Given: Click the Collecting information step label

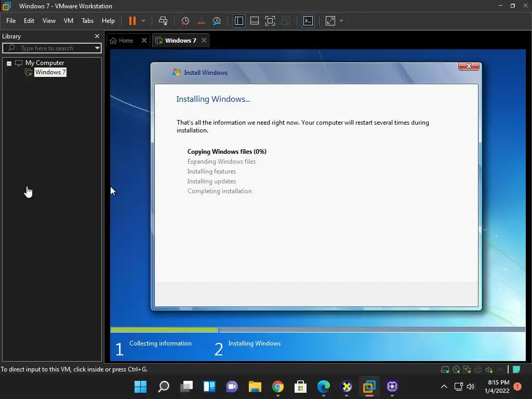Looking at the screenshot, I should click(x=161, y=343).
